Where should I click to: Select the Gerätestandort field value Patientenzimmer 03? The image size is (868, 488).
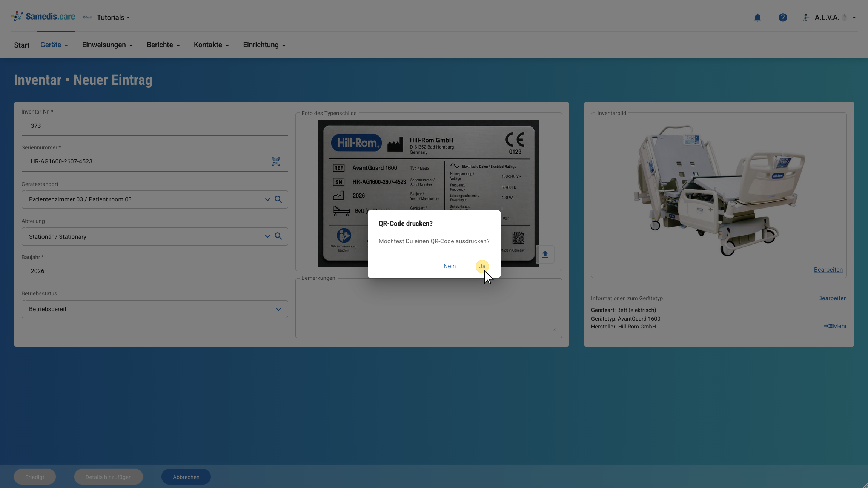[x=80, y=199]
